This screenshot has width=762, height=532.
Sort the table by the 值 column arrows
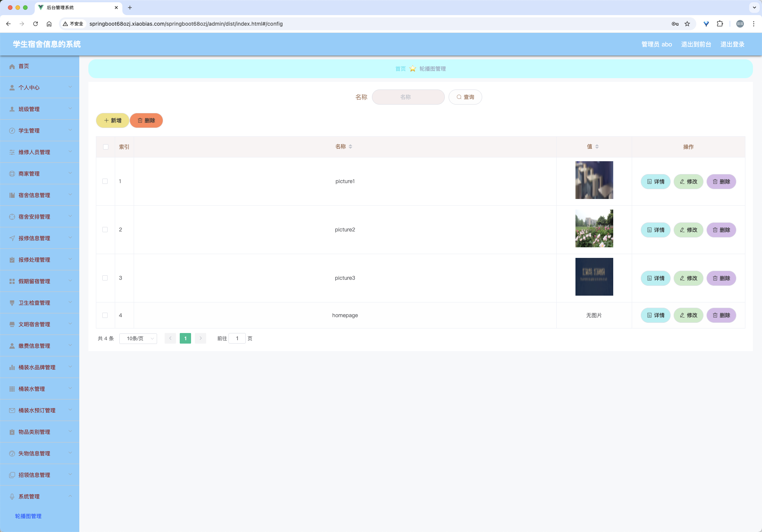pos(597,146)
